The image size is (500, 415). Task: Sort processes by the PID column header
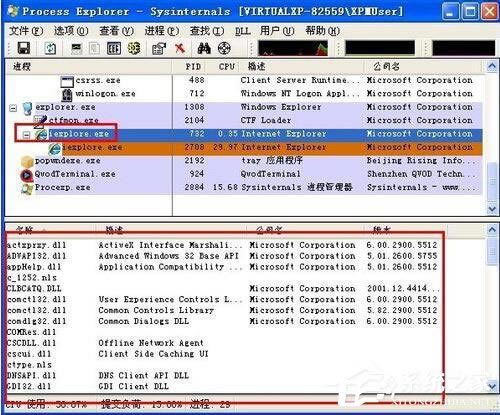[x=193, y=67]
